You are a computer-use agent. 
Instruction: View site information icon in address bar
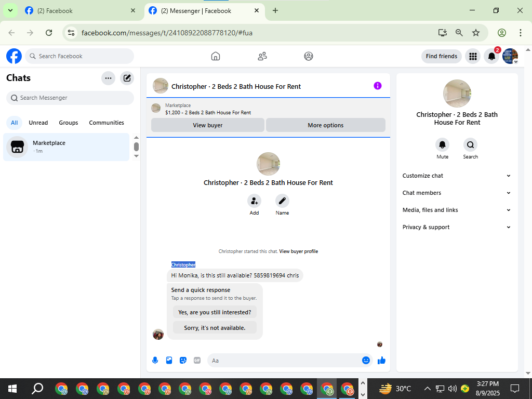click(71, 33)
